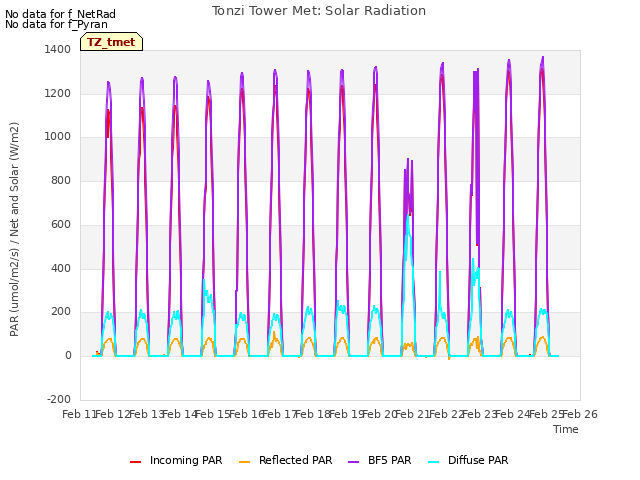Viewport: 640px width, 480px height.
Task: Click the 0 y-axis tick label
Action: point(68,356)
